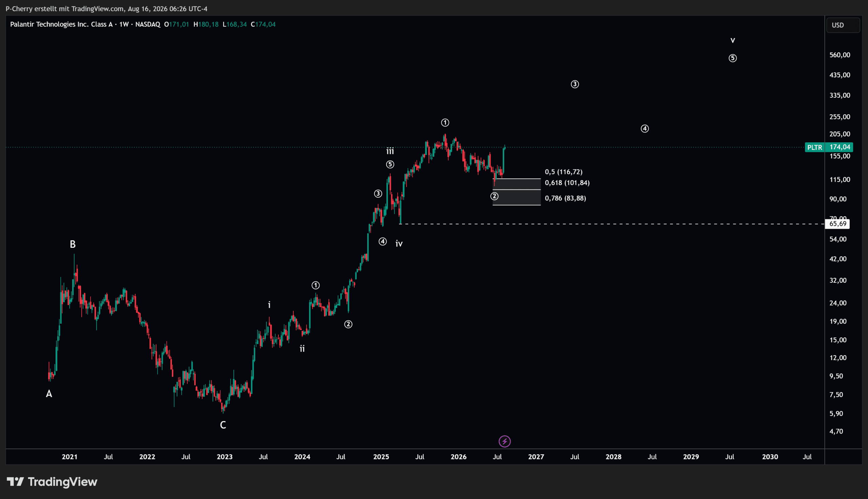Click the Palantir Technologies Inc. Class A title
Screen dimensions: 868x499
coord(61,24)
